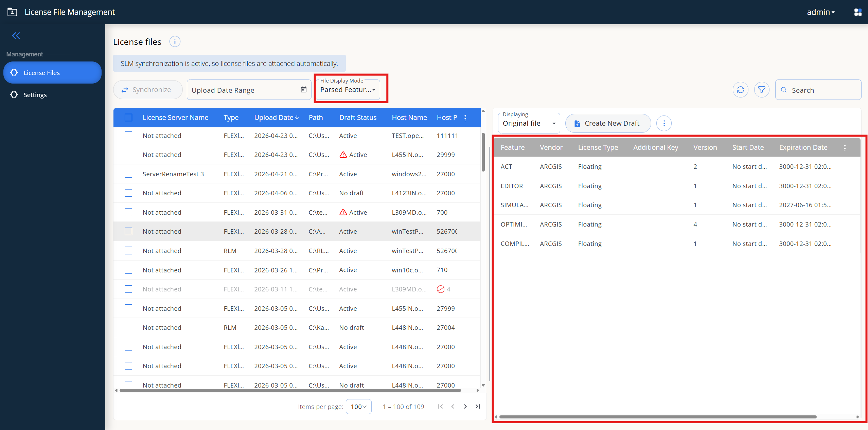This screenshot has height=430, width=868.
Task: Open license table column options kebab
Action: pos(465,118)
